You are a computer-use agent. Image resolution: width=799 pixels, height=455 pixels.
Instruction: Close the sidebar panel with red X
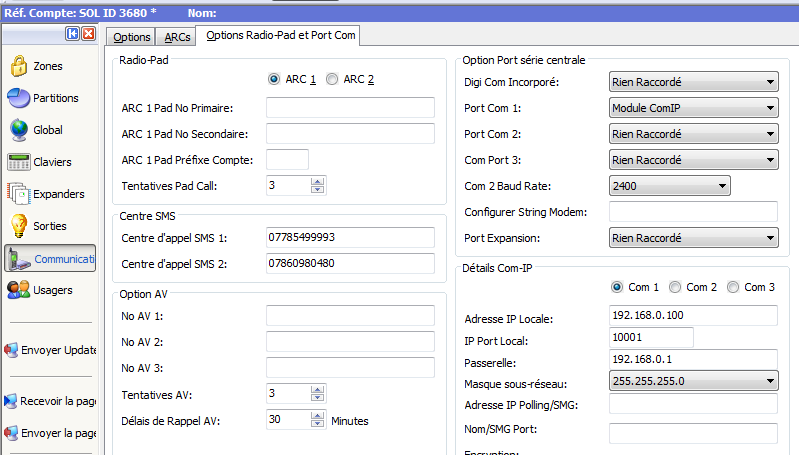tap(87, 34)
